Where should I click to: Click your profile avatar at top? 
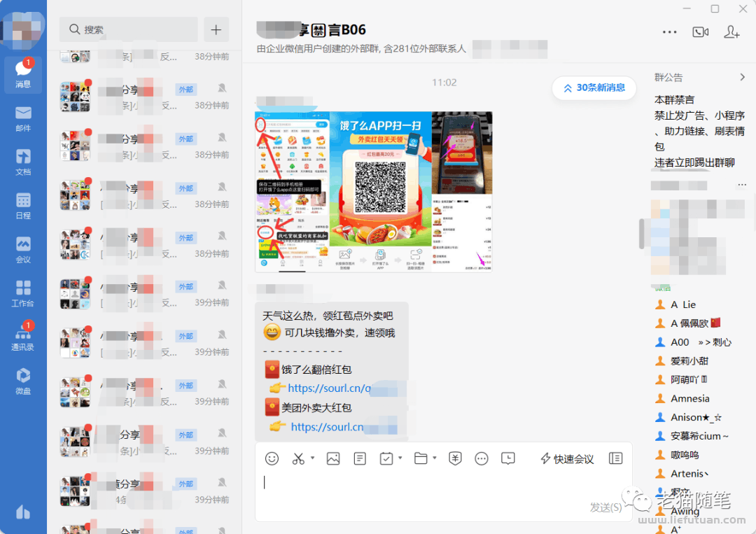click(22, 30)
